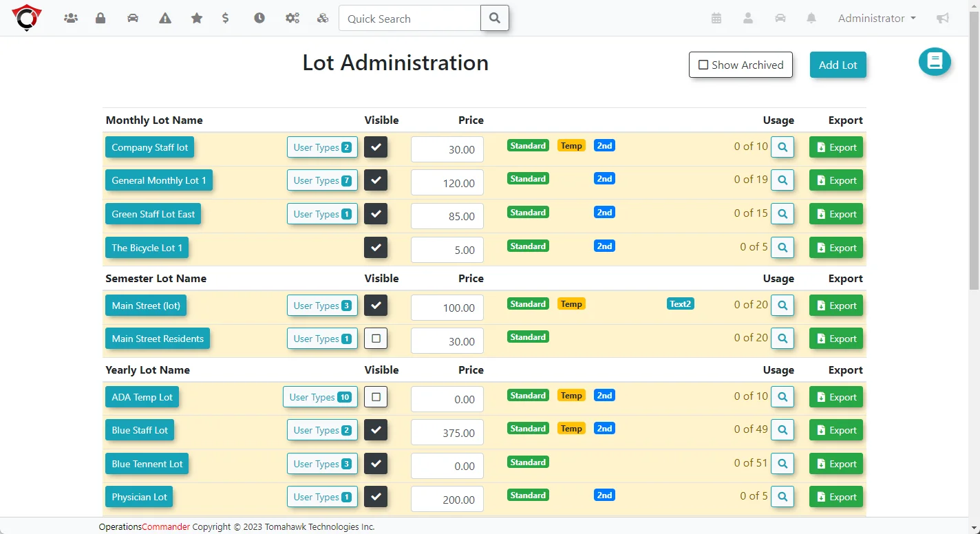Click the clock history icon

(259, 18)
